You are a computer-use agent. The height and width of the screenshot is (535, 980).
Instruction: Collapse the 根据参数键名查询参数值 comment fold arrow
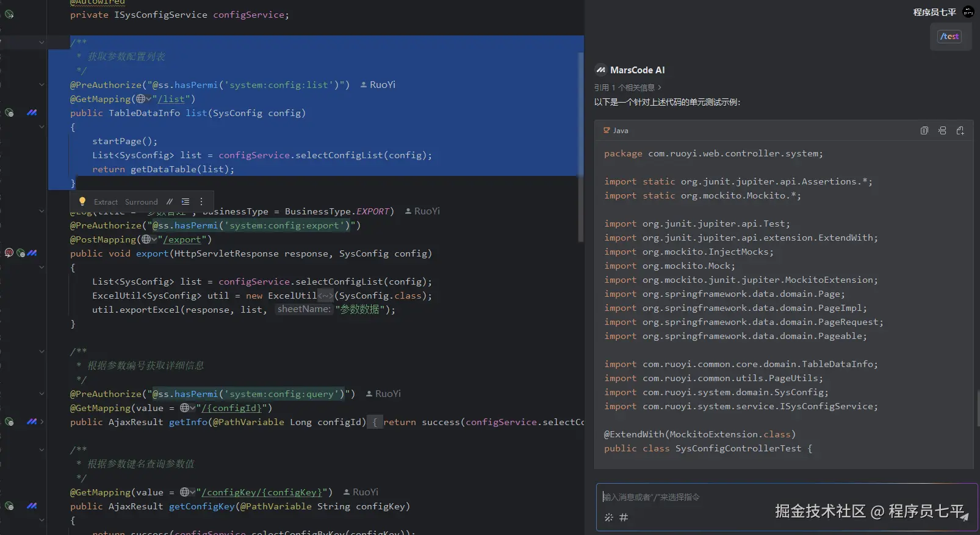[x=41, y=449]
